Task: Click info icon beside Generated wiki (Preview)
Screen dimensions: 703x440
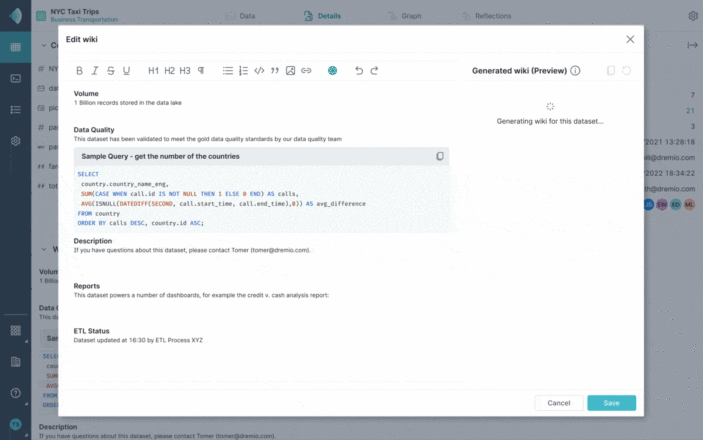Action: (x=576, y=71)
